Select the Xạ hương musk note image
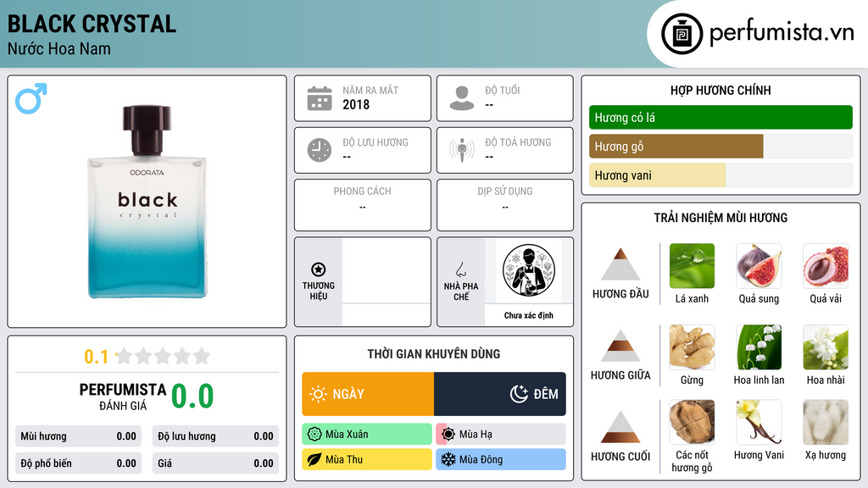 tap(826, 423)
